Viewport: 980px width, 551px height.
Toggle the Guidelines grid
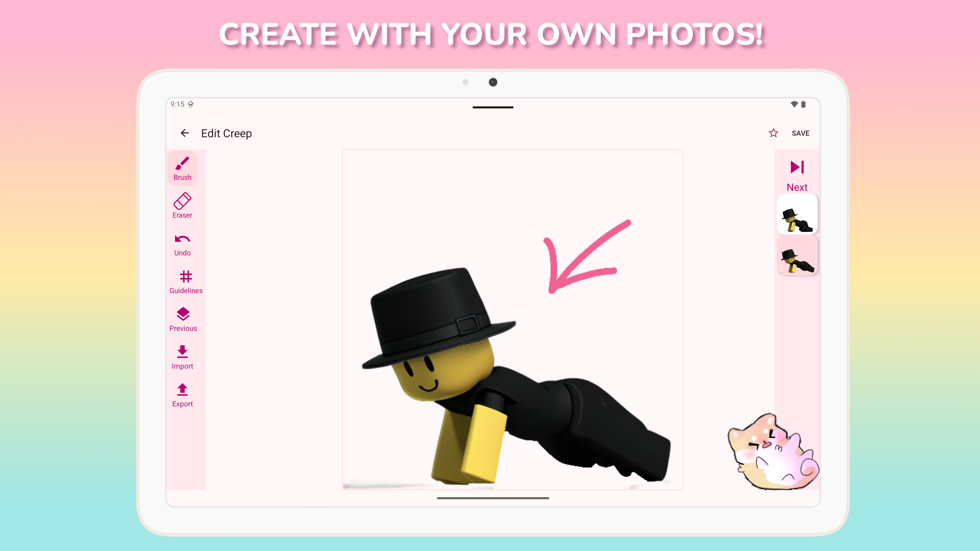point(186,282)
